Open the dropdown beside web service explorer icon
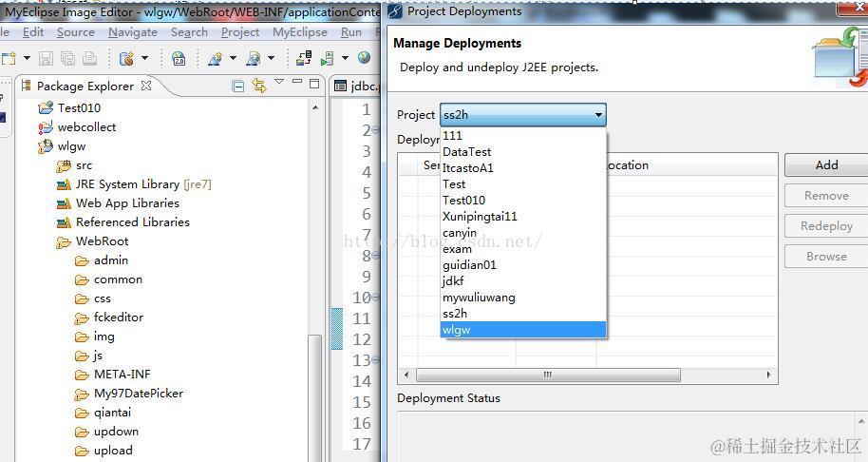This screenshot has height=462, width=868. tap(271, 58)
